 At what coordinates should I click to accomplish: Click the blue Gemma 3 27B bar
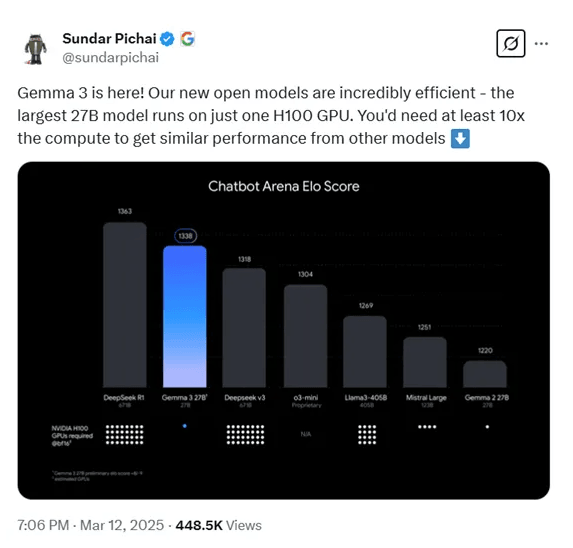pyautogui.click(x=185, y=316)
